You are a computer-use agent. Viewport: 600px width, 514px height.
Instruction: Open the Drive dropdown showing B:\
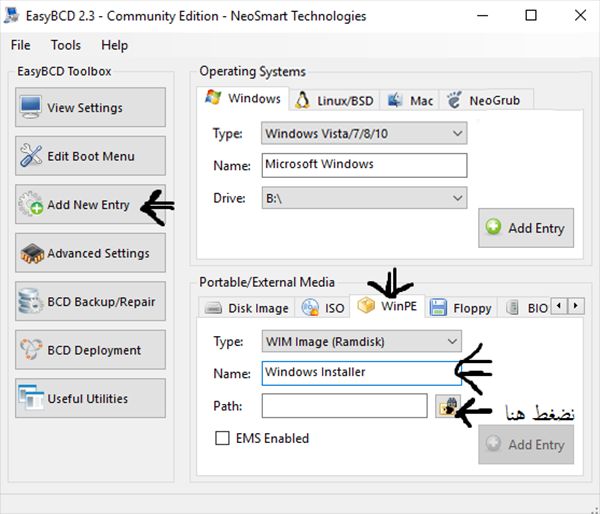pyautogui.click(x=363, y=198)
